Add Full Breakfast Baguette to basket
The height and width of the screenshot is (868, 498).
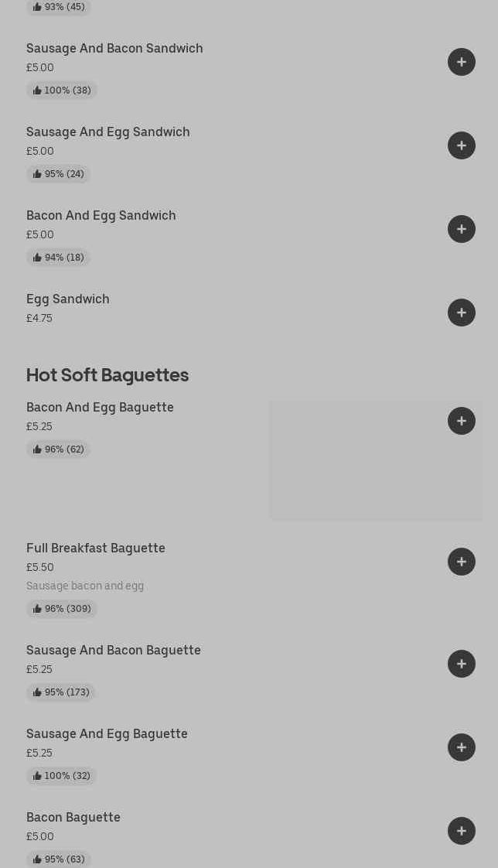[x=462, y=562]
